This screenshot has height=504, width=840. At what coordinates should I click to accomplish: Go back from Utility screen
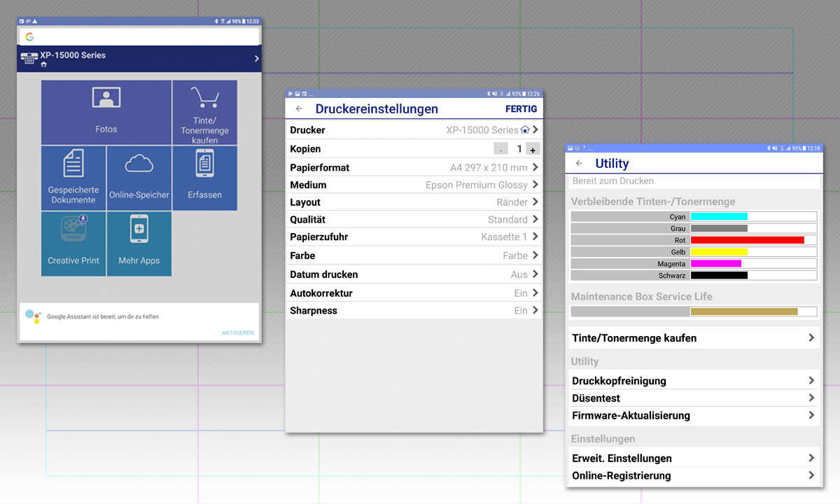click(x=579, y=163)
